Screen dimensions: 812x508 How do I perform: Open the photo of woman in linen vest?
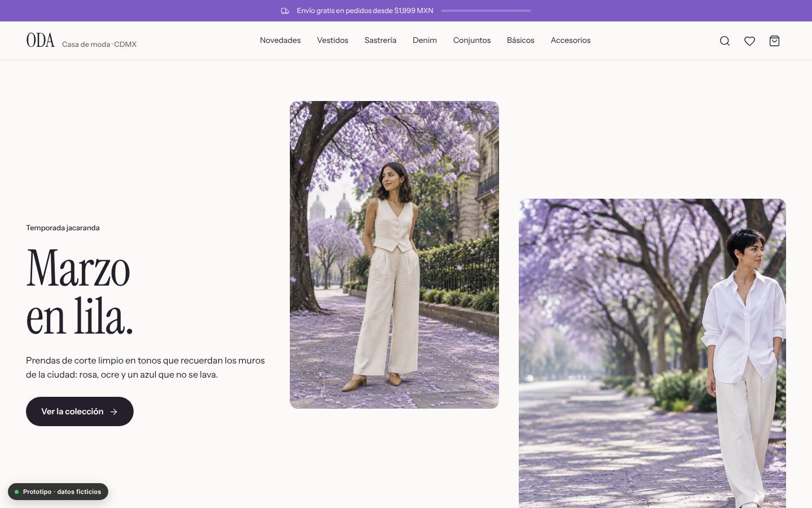pyautogui.click(x=394, y=255)
